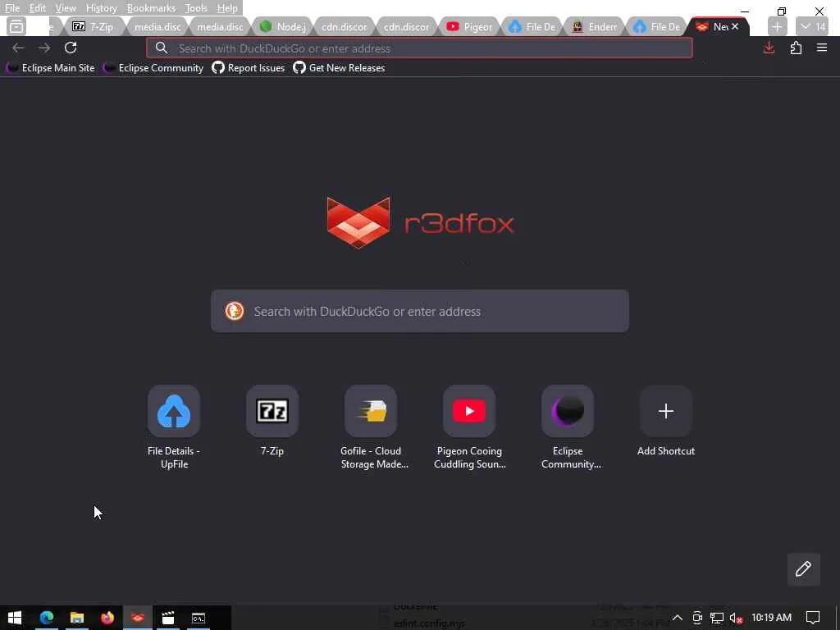Viewport: 840px width, 630px height.
Task: Focus the top address bar
Action: [419, 48]
